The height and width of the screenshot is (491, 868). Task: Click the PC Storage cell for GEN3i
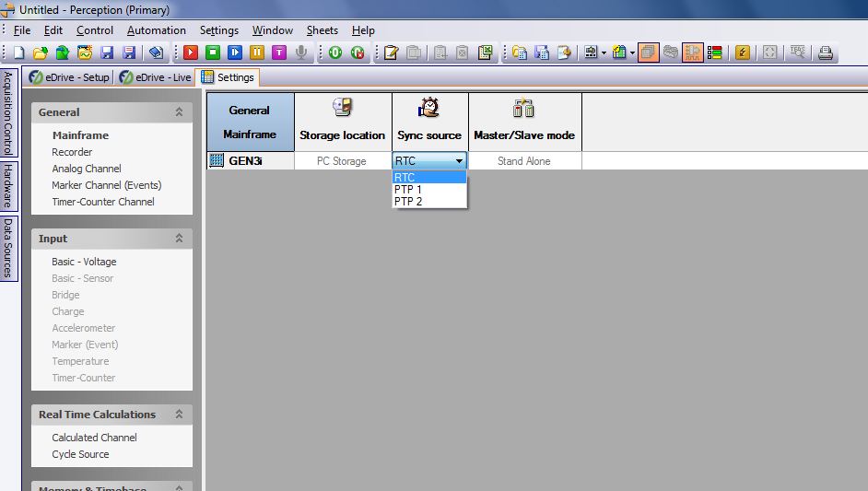point(342,161)
